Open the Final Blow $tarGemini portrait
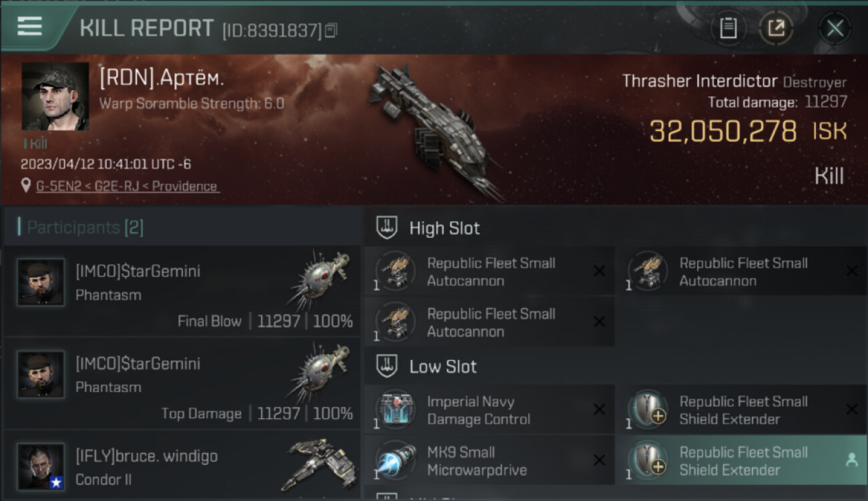868x501 pixels. click(41, 283)
